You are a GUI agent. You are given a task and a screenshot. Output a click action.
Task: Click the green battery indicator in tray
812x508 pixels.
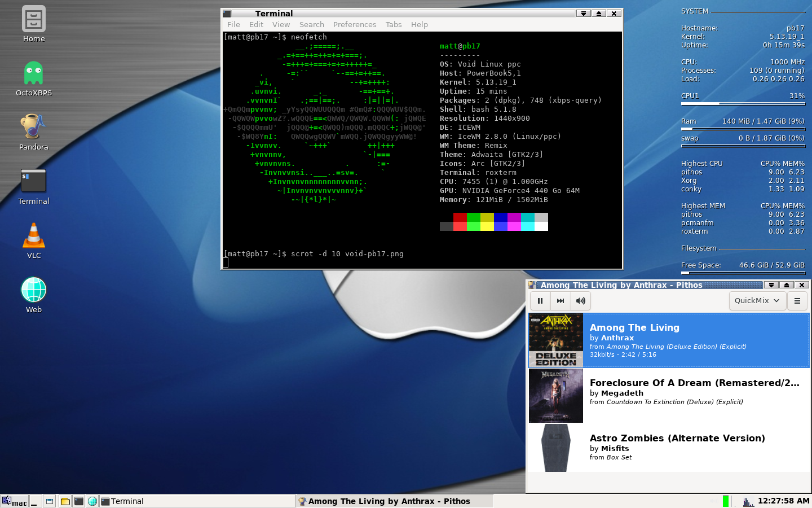point(726,501)
